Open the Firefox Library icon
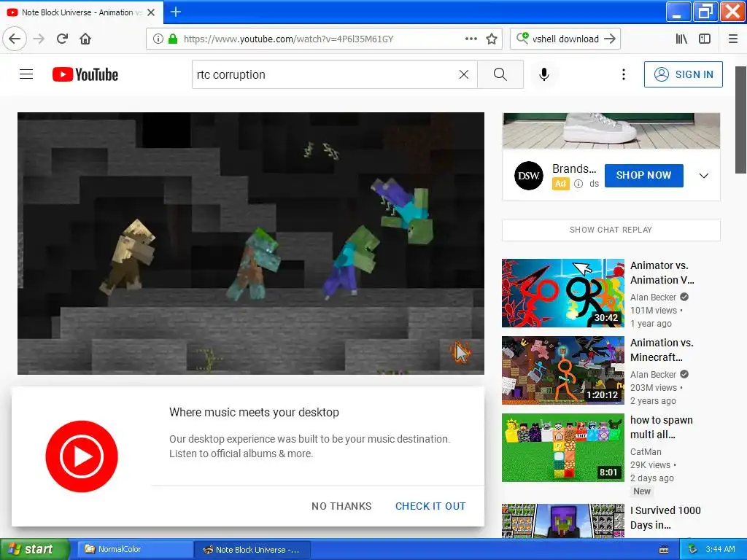The height and width of the screenshot is (560, 747). pyautogui.click(x=681, y=39)
